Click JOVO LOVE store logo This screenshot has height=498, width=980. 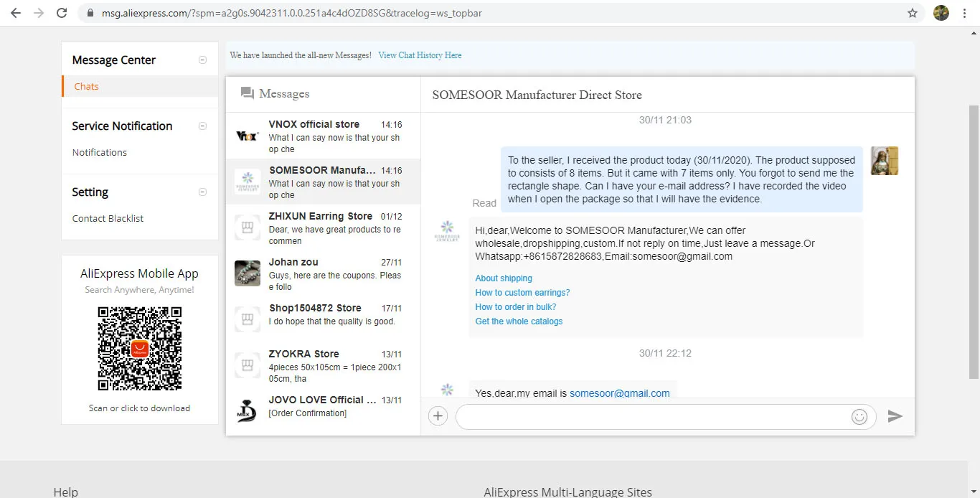(247, 410)
